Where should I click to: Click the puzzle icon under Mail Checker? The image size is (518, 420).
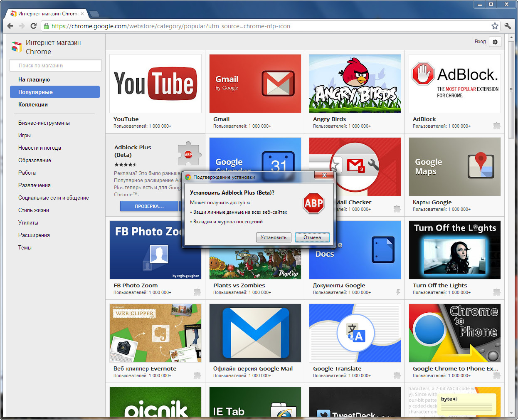397,209
